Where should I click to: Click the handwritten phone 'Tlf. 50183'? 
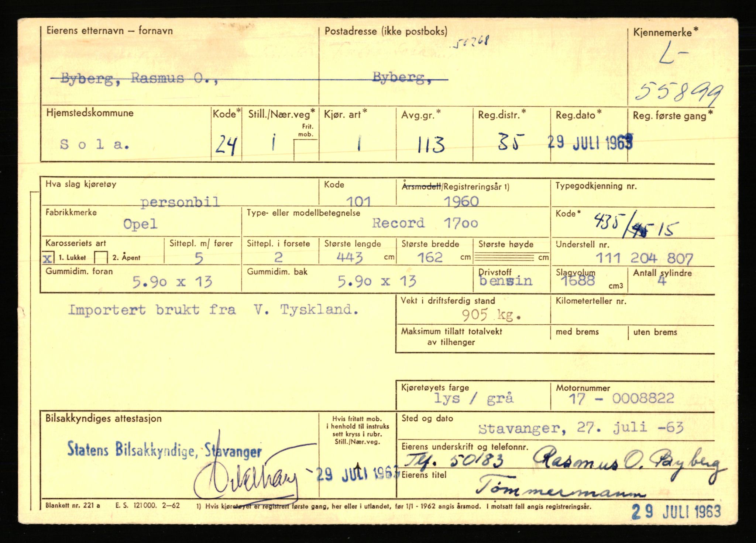454,460
